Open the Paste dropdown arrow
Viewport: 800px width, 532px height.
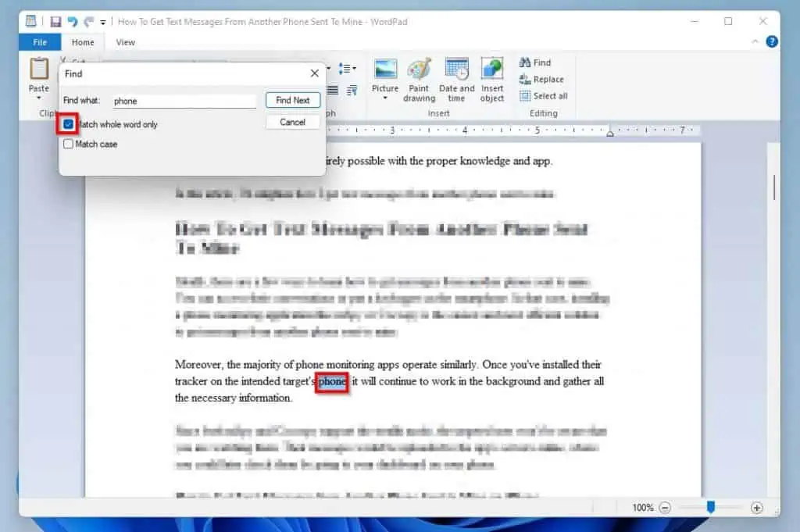[x=39, y=98]
